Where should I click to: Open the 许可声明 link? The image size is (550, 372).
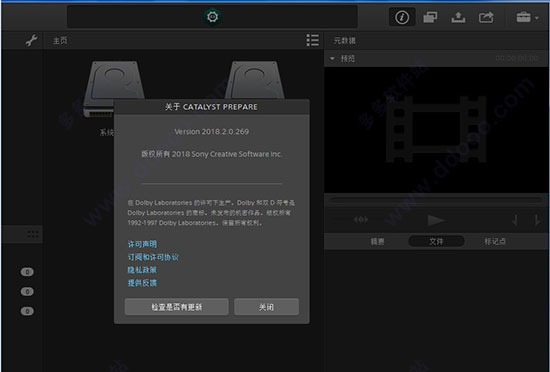click(x=142, y=244)
